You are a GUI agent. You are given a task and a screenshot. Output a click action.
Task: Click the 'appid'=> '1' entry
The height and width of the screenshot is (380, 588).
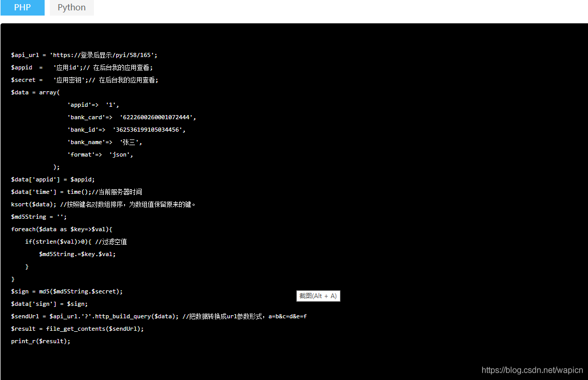[x=93, y=105]
